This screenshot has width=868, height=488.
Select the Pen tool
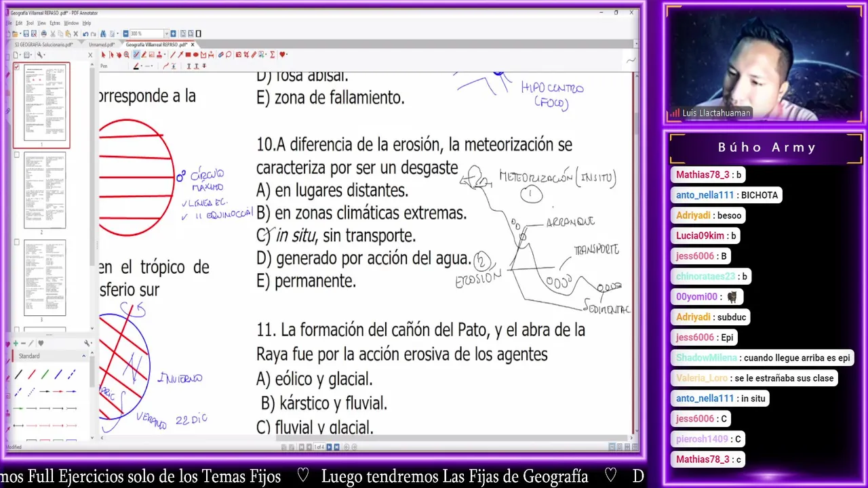pos(136,55)
